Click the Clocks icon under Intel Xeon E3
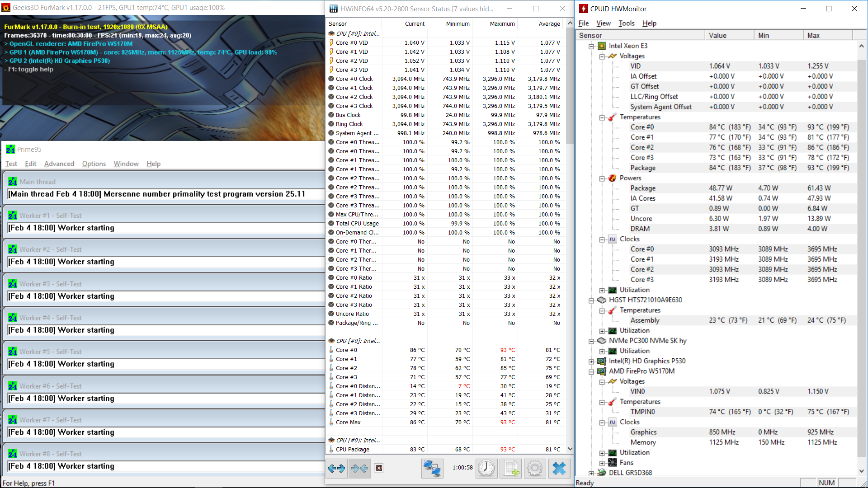 pos(613,239)
